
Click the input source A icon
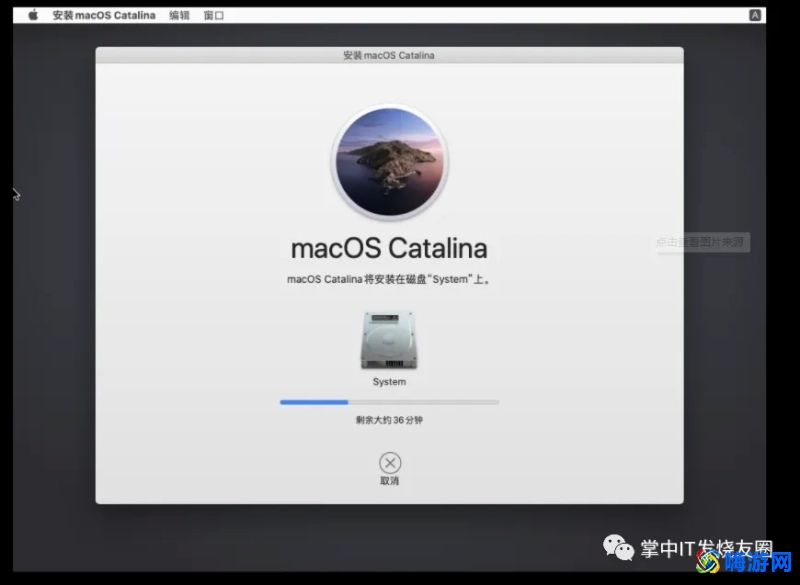point(755,15)
